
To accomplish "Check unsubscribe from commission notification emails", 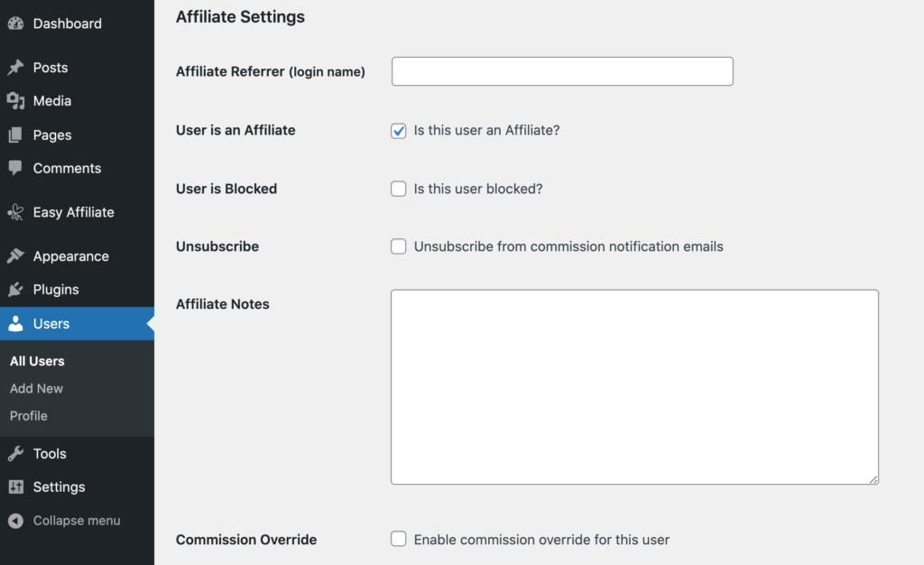I will (x=398, y=246).
